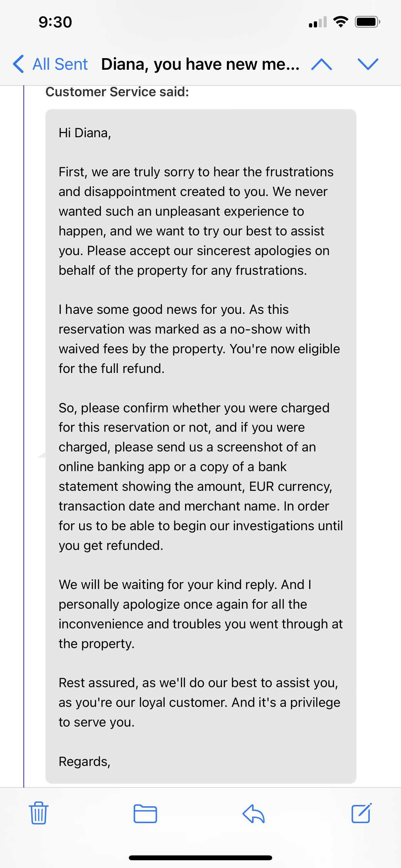This screenshot has height=868, width=401.
Task: Tap the up chevron to view previous message
Action: 322,64
